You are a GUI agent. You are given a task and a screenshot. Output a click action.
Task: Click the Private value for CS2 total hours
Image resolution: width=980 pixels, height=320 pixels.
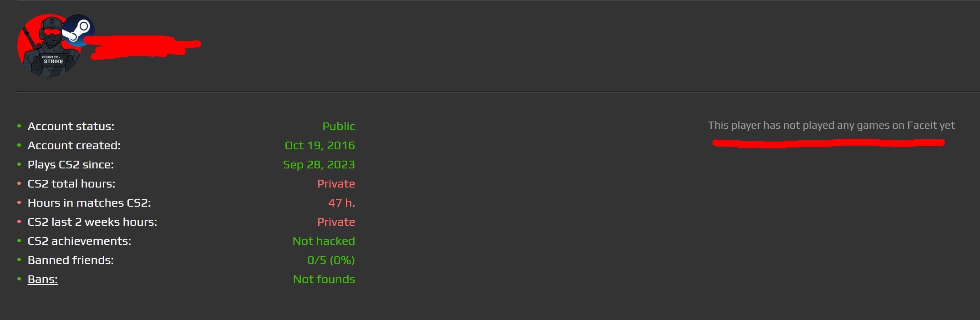tap(336, 183)
